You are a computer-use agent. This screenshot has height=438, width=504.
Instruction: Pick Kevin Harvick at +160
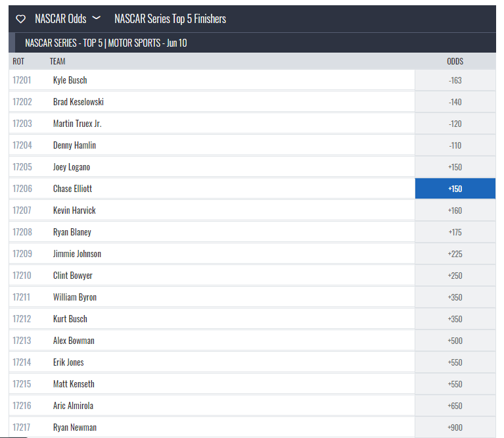point(455,210)
